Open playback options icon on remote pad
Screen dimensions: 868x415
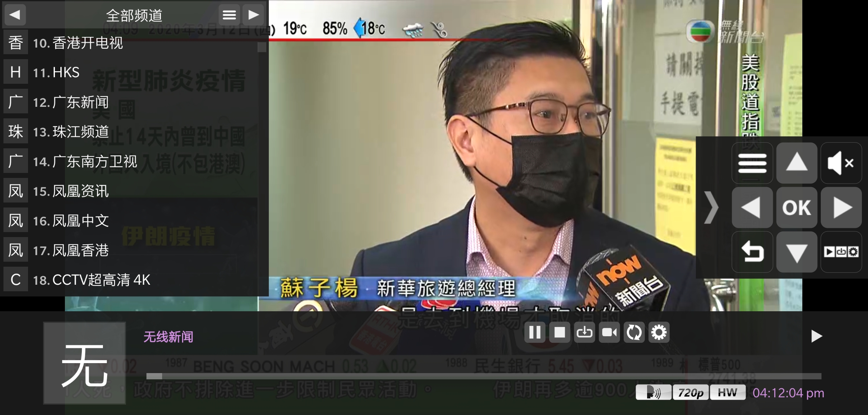pos(841,252)
